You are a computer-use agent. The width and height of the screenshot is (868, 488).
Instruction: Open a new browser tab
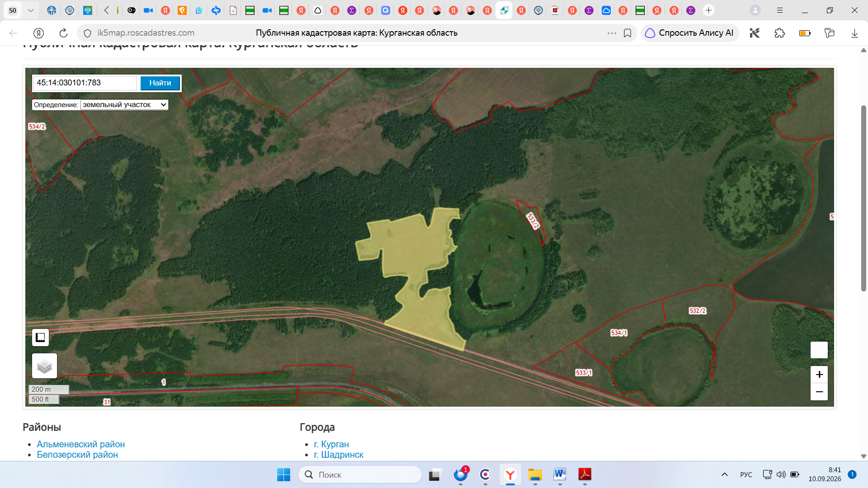[x=708, y=10]
